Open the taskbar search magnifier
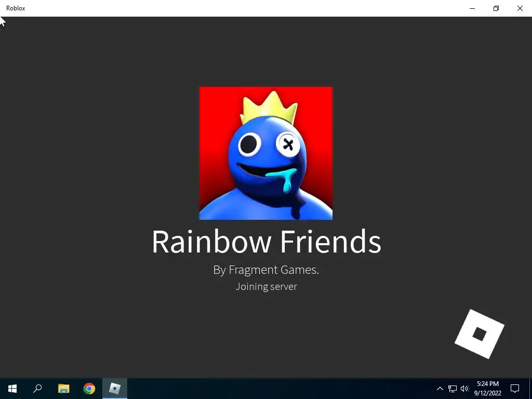532x399 pixels. click(x=37, y=389)
